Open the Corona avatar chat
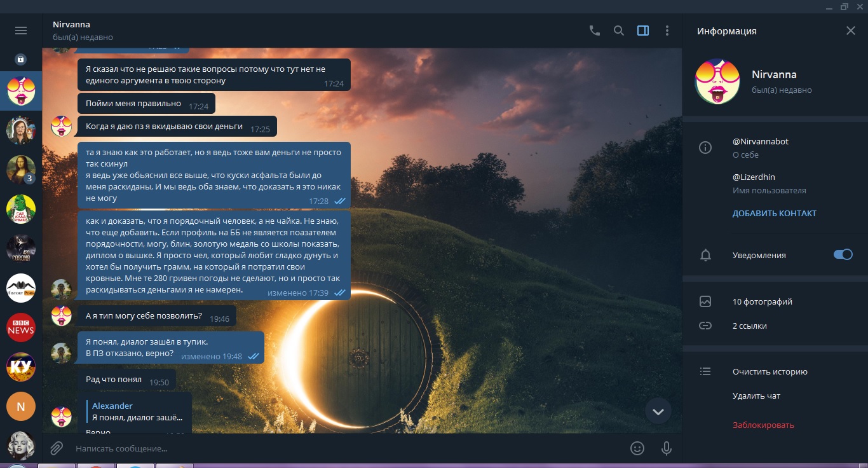Viewport: 868px width, 468px height. point(21,249)
